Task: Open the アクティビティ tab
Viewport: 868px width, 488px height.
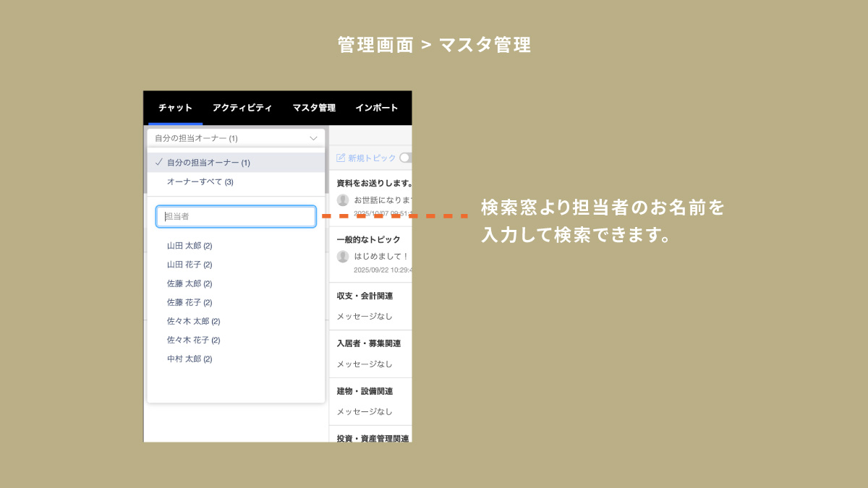Action: pos(242,108)
